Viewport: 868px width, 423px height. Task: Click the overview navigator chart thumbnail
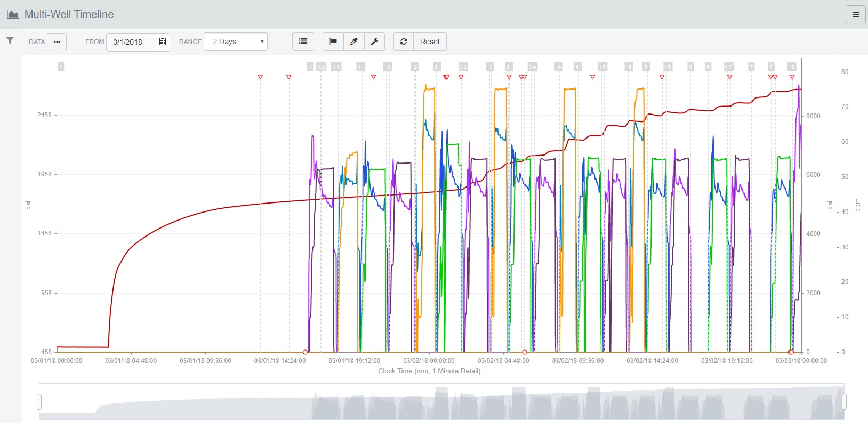click(441, 401)
